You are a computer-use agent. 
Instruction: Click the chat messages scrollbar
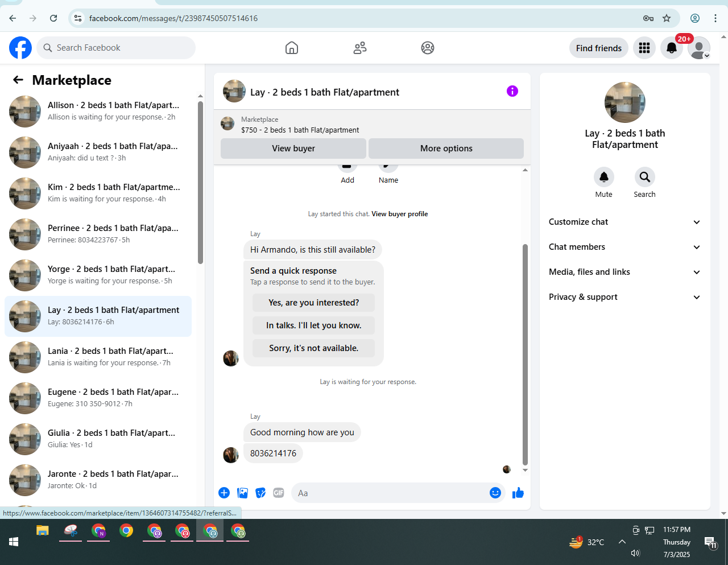point(525,355)
